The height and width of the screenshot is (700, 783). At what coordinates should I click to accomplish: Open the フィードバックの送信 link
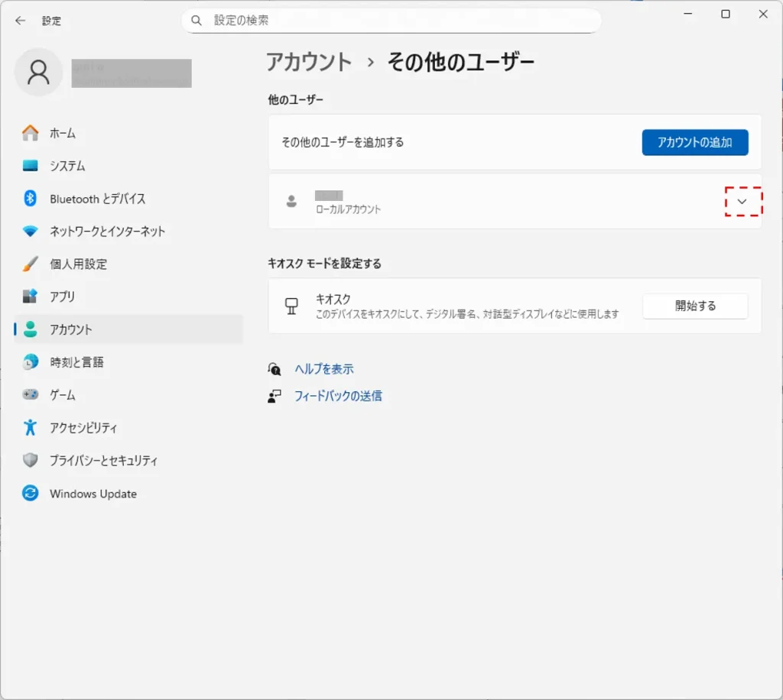[338, 396]
